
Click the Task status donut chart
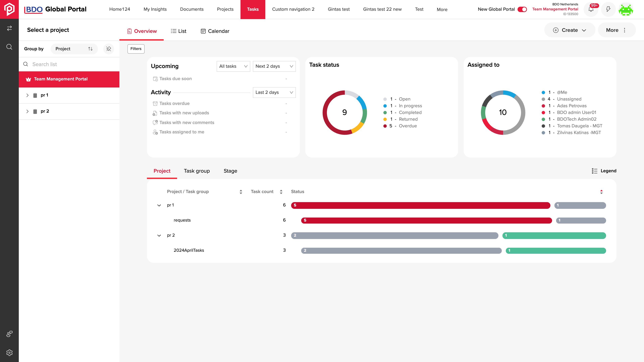click(x=344, y=112)
